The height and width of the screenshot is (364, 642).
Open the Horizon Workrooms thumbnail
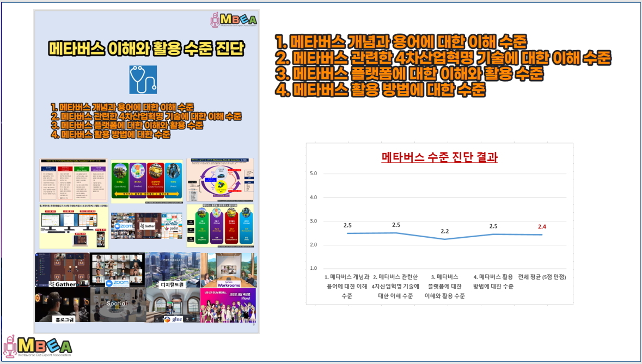229,270
